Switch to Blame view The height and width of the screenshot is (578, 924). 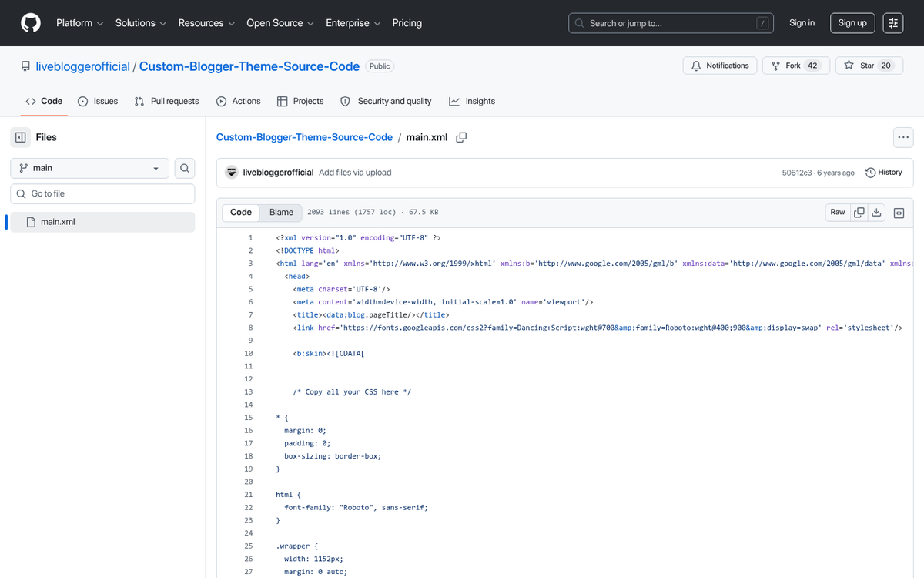pyautogui.click(x=281, y=213)
